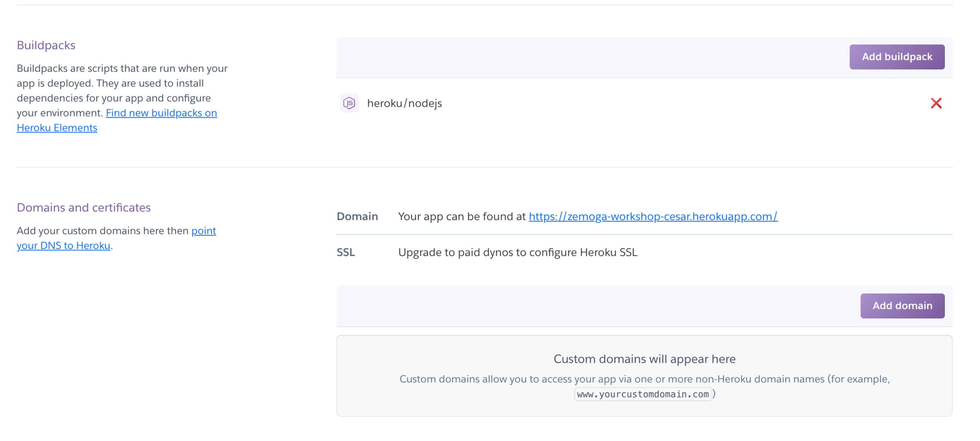Image resolution: width=980 pixels, height=441 pixels.
Task: Click the empty gray bar beside Add domain
Action: [588, 306]
